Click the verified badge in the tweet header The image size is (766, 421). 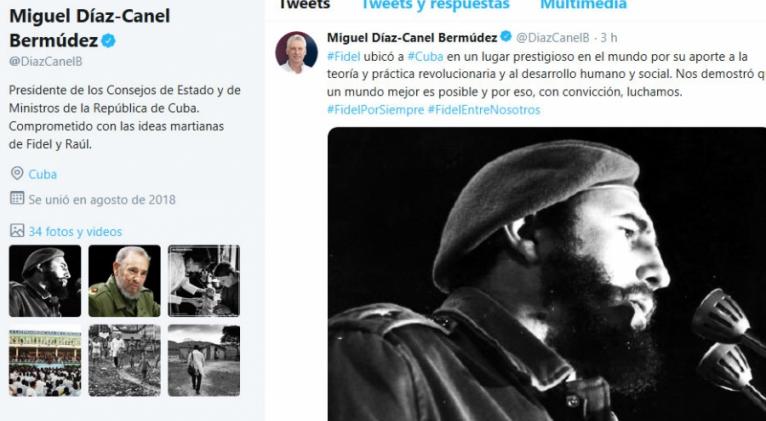[506, 36]
